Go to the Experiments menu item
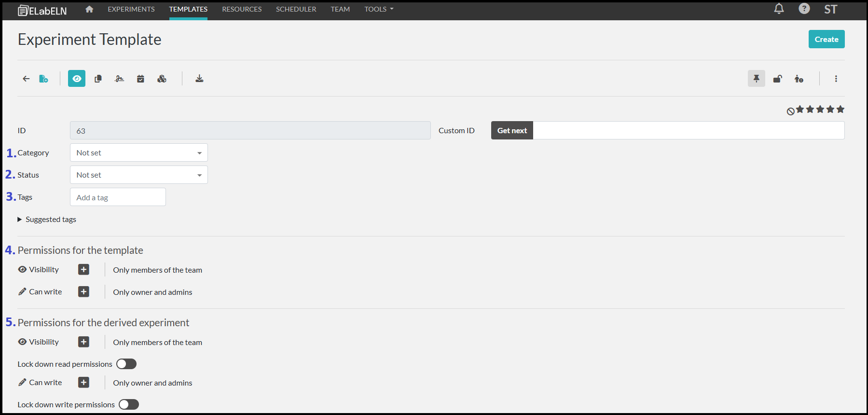The image size is (868, 415). point(131,9)
